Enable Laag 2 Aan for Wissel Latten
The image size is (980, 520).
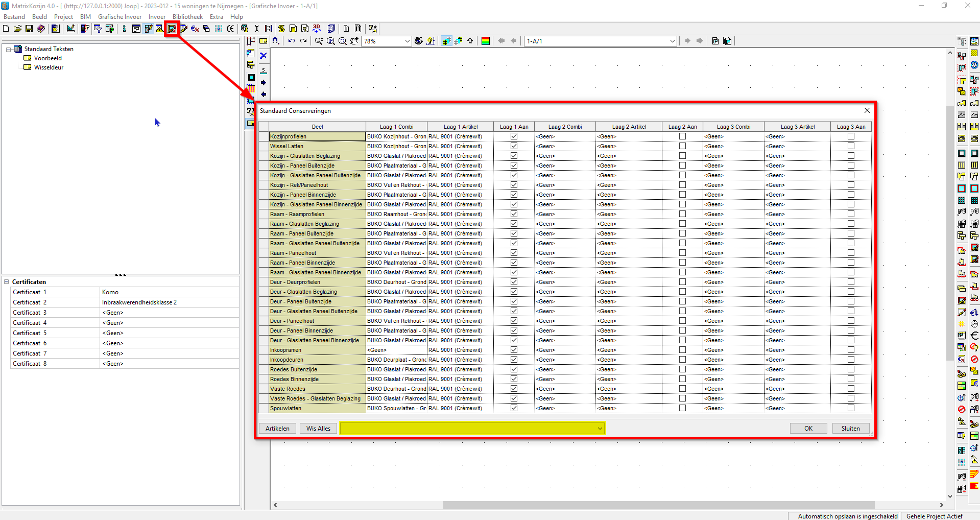[x=682, y=146]
